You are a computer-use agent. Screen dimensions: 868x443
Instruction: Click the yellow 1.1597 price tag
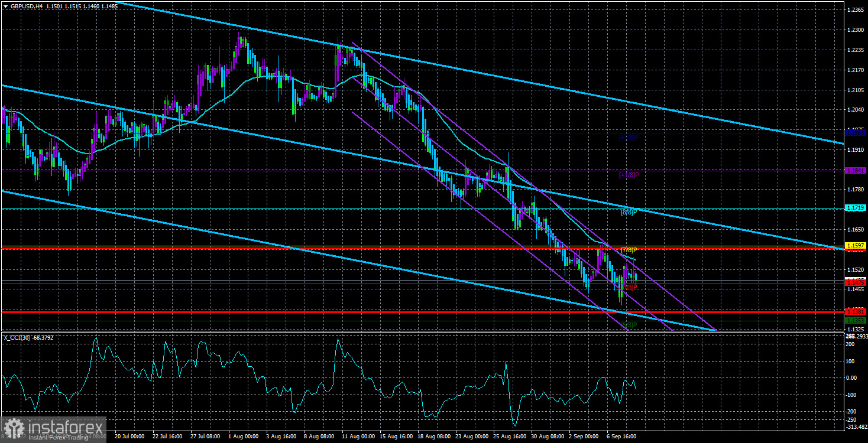(x=856, y=245)
